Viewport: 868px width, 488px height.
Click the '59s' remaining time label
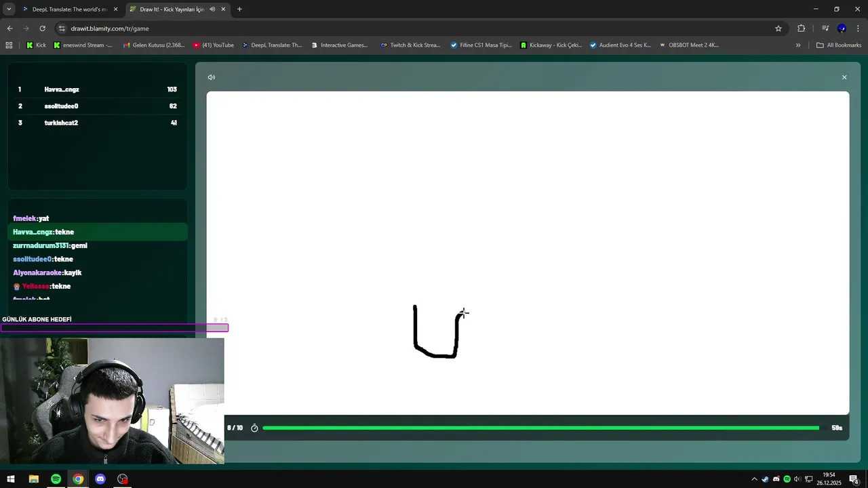(837, 428)
